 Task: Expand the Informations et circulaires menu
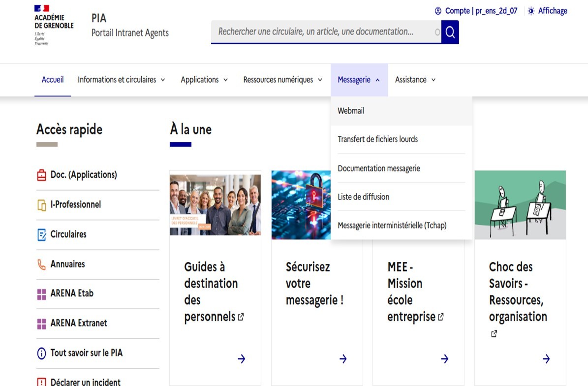point(121,80)
